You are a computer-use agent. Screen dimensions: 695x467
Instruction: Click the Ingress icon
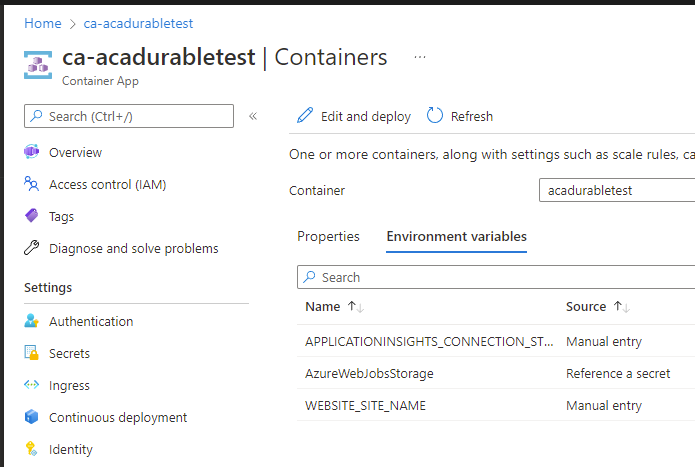click(31, 385)
